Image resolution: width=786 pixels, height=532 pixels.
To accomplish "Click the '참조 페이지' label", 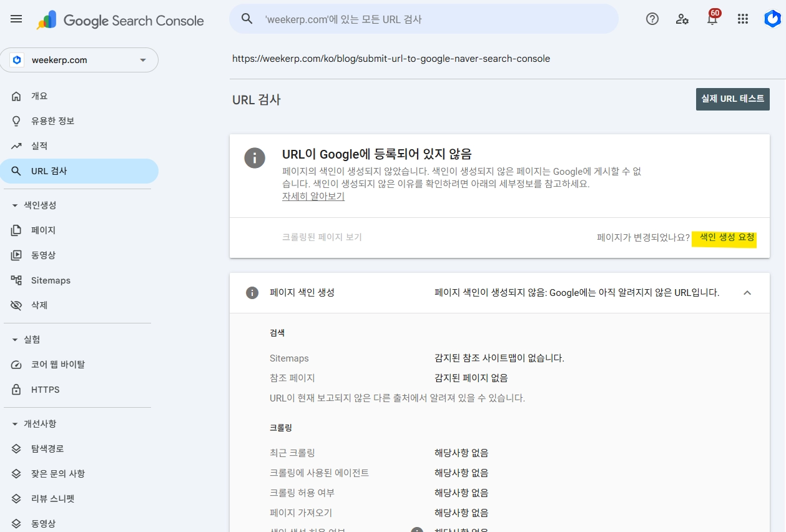I will point(292,378).
